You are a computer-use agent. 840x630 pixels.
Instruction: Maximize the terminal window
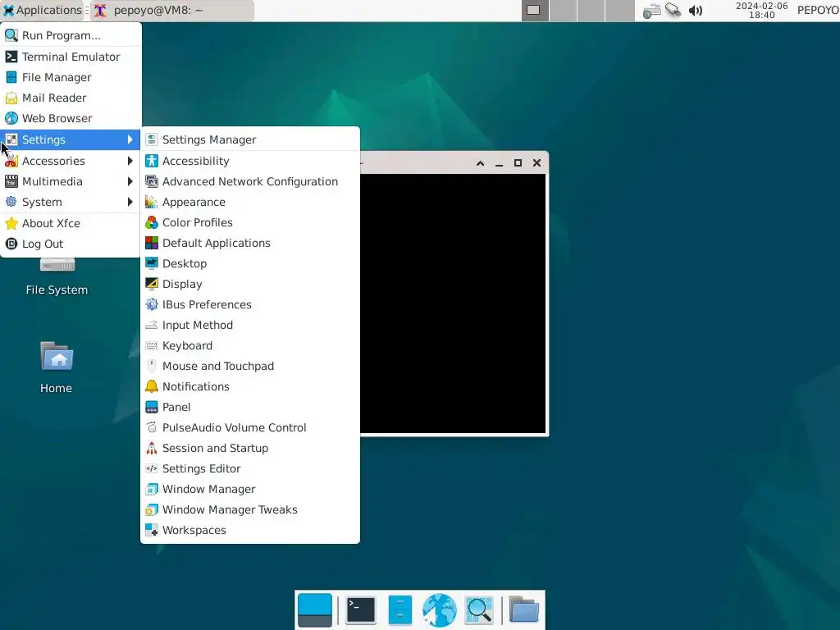tap(518, 163)
